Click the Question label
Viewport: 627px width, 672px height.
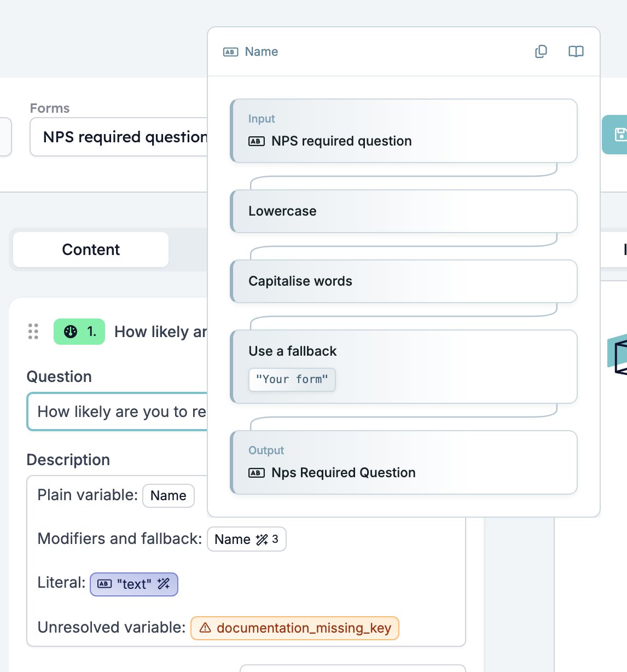point(59,376)
